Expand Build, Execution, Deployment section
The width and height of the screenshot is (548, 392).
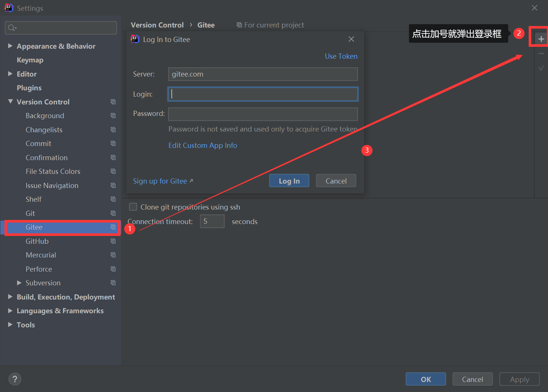10,297
